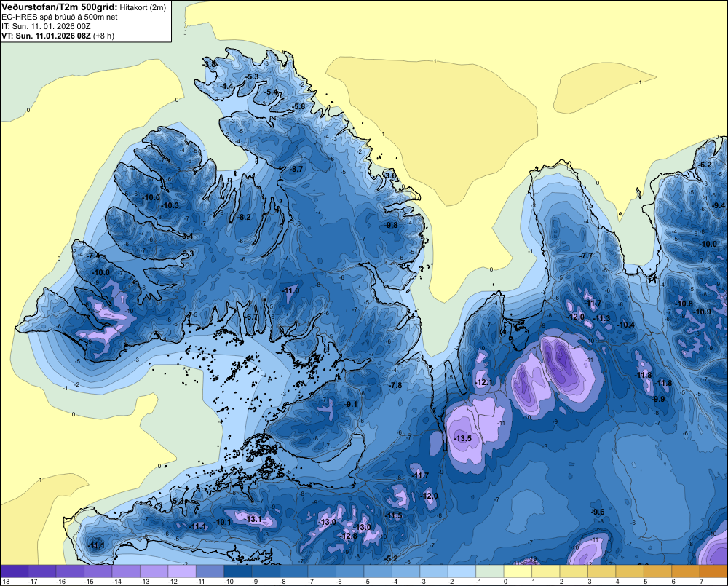Click the -10.3 temperature label
The width and height of the screenshot is (728, 586).
click(170, 205)
